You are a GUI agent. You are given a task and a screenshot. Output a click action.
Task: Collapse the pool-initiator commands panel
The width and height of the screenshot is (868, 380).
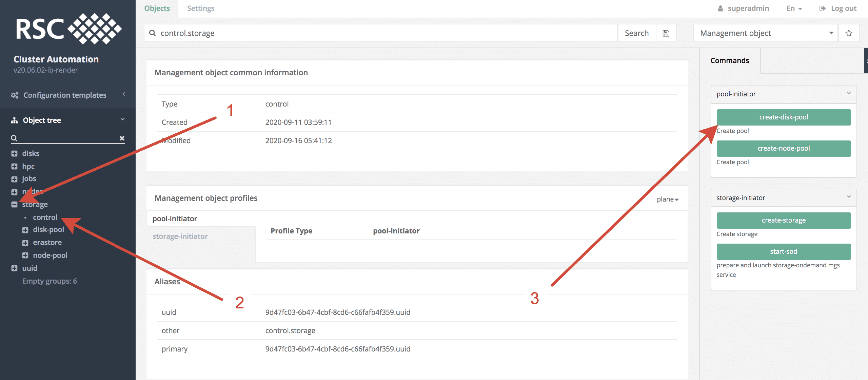(849, 93)
